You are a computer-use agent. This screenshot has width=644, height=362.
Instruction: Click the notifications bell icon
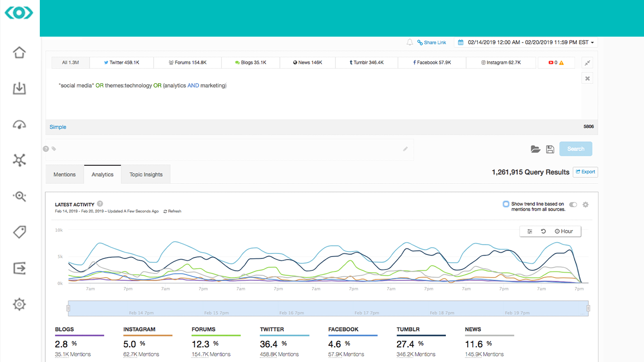(409, 42)
